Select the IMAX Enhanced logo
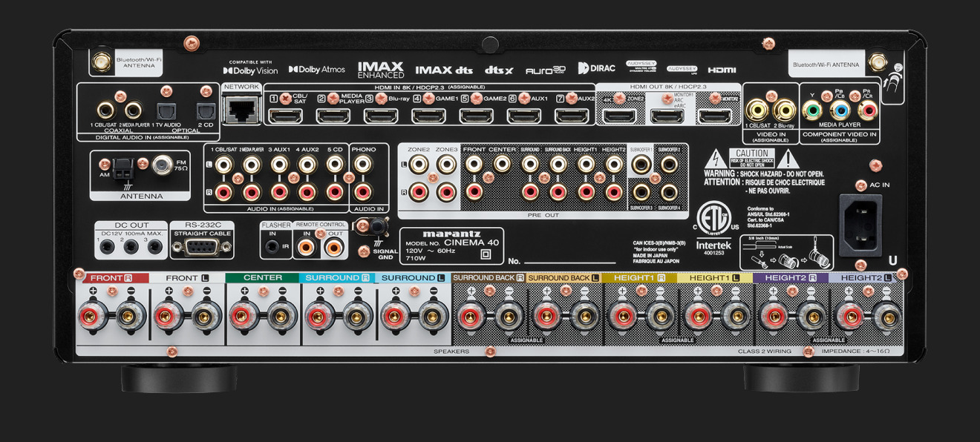 380,70
